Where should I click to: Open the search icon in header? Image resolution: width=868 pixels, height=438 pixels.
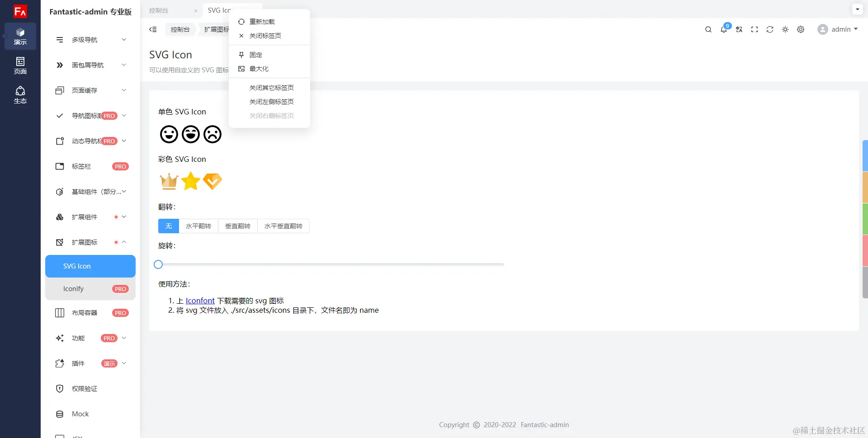(x=708, y=29)
